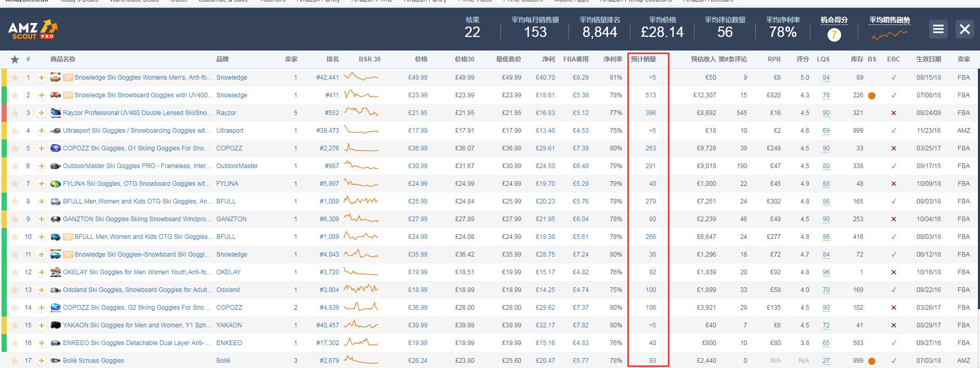Viewport: 980px width, 368px height.
Task: Star the Rayzor Professional UV400 row
Action: (x=15, y=113)
